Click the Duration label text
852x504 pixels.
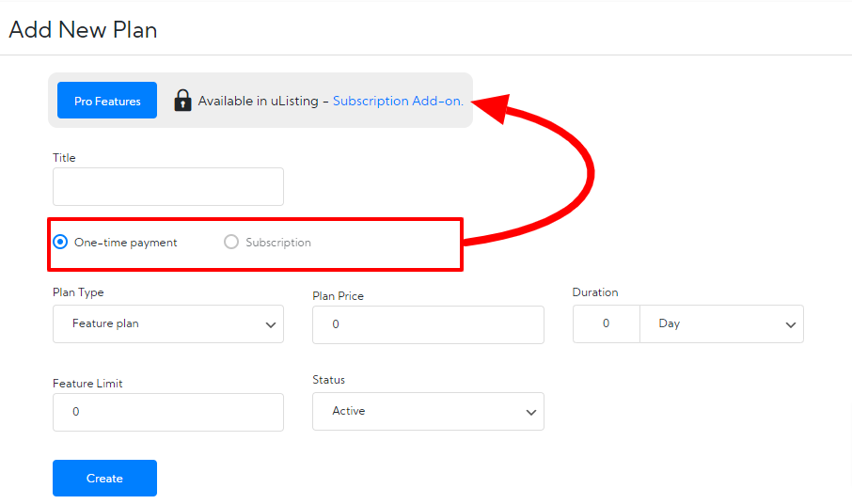[x=595, y=292]
